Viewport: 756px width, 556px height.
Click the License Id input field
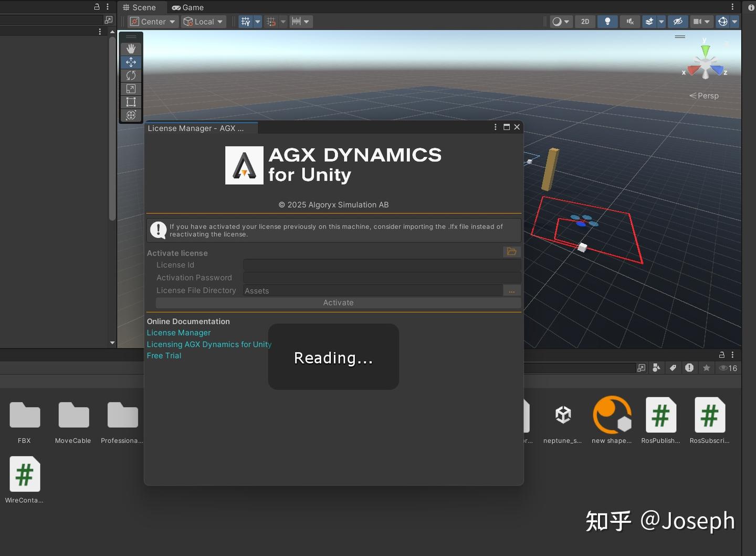click(x=382, y=265)
